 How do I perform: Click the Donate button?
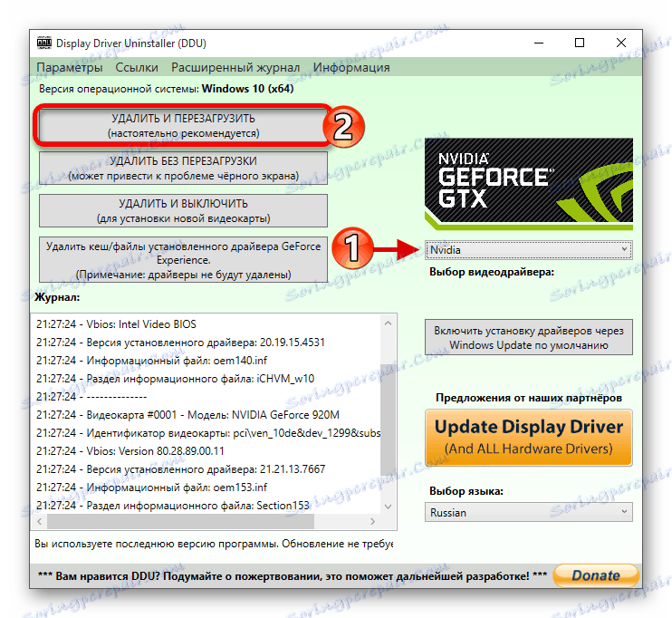click(x=596, y=575)
